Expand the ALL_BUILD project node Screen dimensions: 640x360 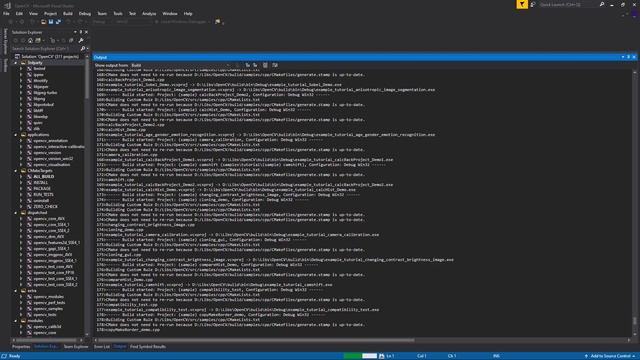[22, 177]
